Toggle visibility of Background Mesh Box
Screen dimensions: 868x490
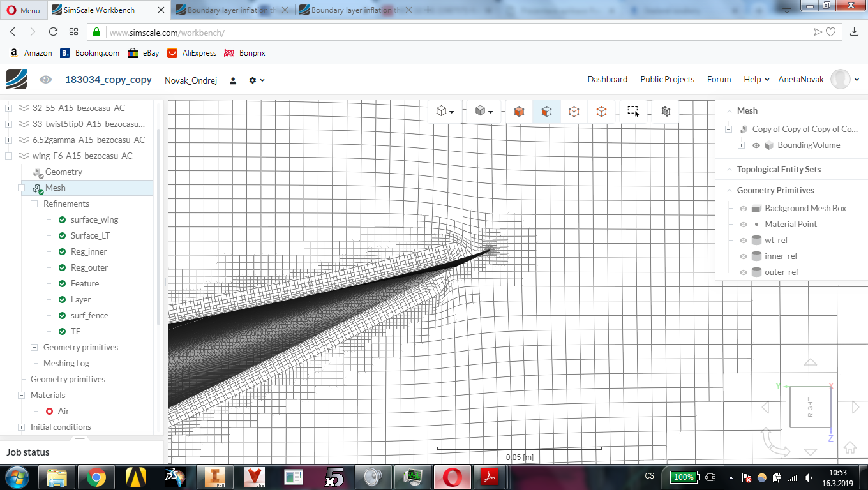(x=743, y=209)
